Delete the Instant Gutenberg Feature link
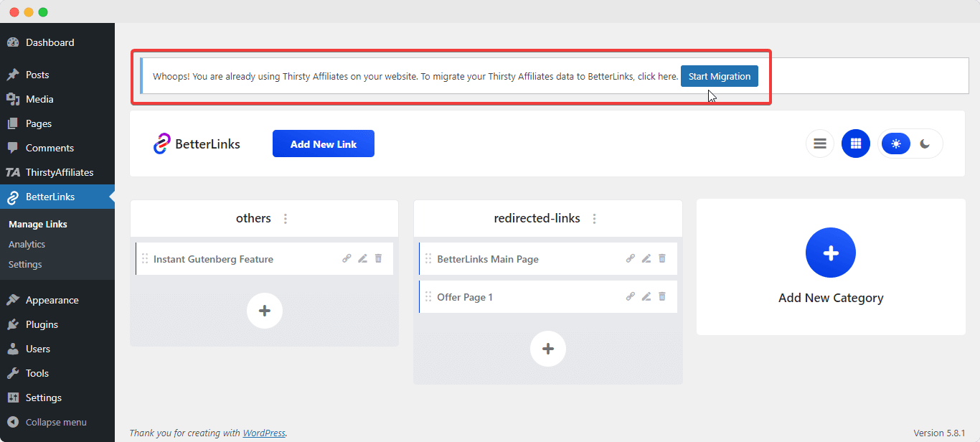The height and width of the screenshot is (442, 980). 379,259
